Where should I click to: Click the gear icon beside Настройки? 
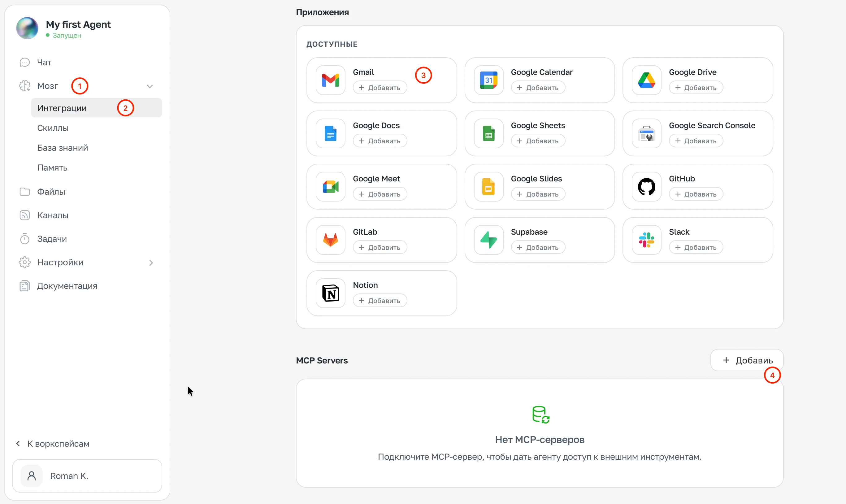(x=24, y=262)
